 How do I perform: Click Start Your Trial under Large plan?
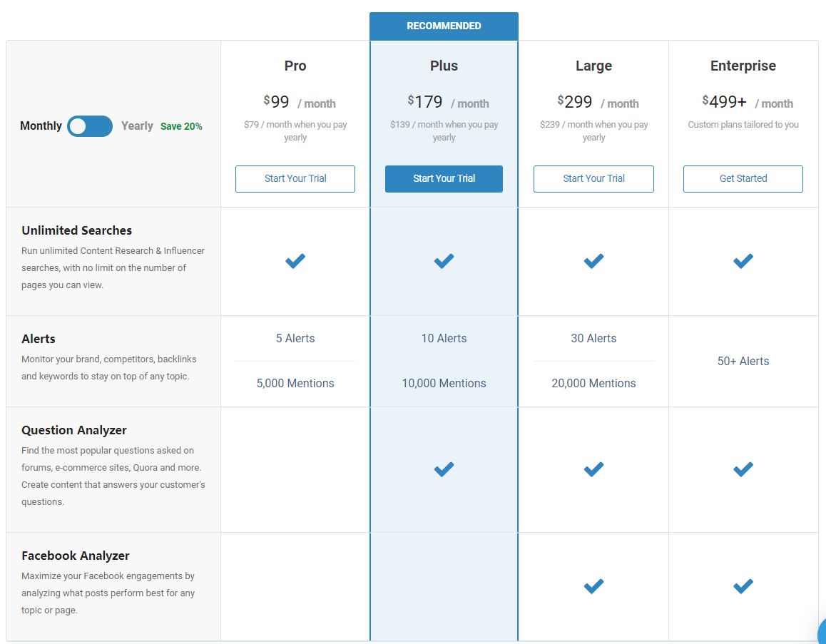(x=593, y=179)
